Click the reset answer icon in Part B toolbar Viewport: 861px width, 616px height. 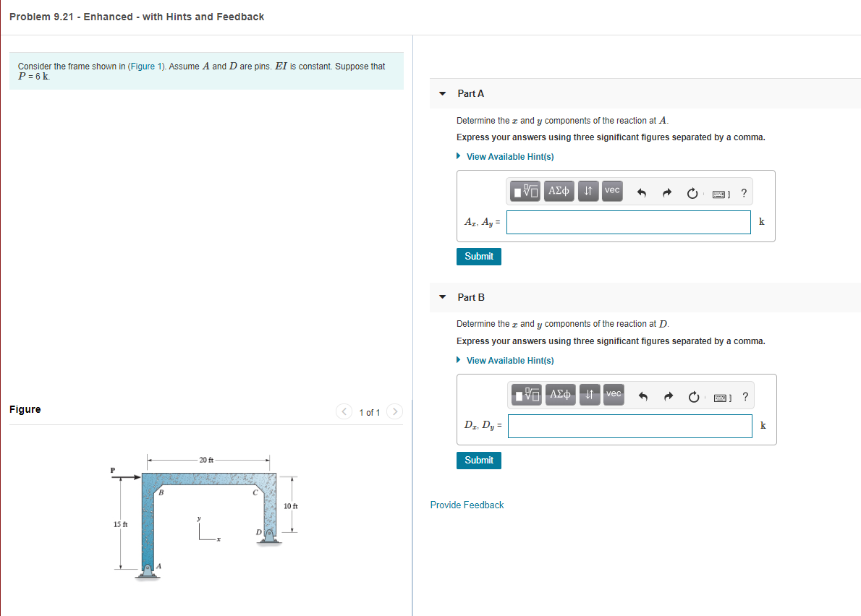tap(692, 395)
